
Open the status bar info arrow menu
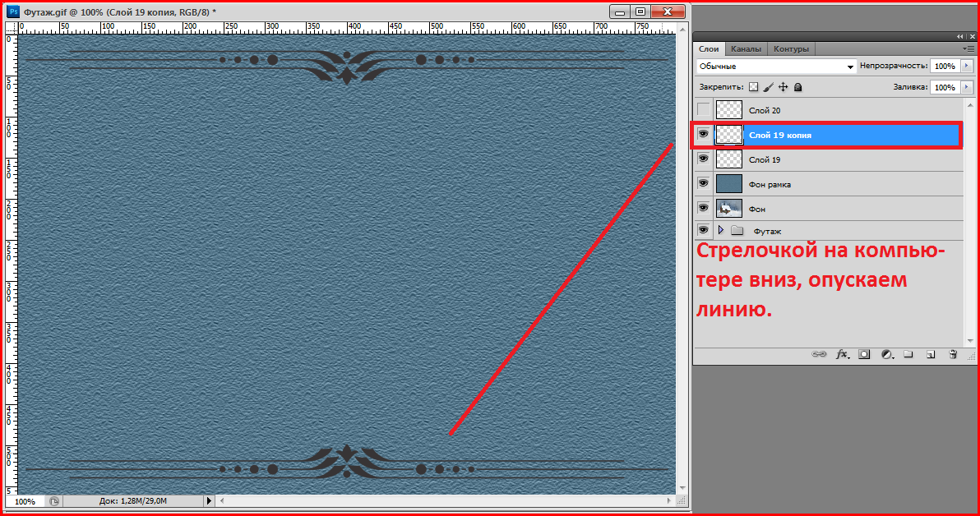(210, 501)
